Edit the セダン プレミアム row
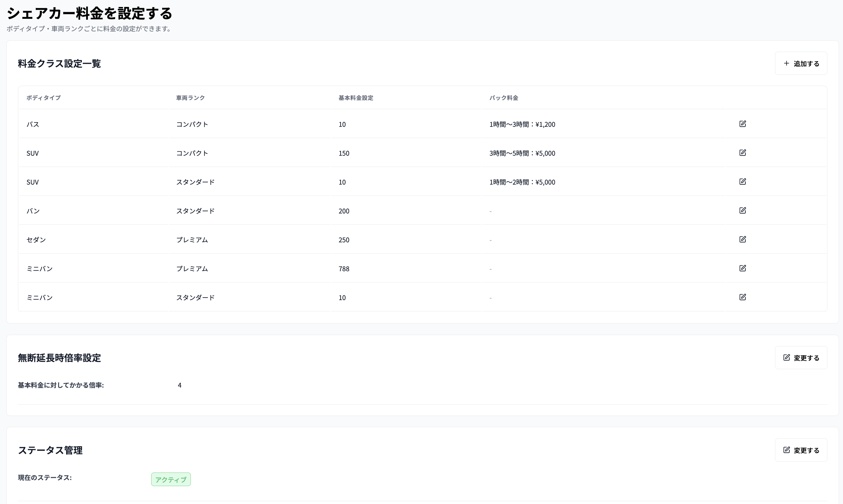843x504 pixels. pyautogui.click(x=742, y=239)
